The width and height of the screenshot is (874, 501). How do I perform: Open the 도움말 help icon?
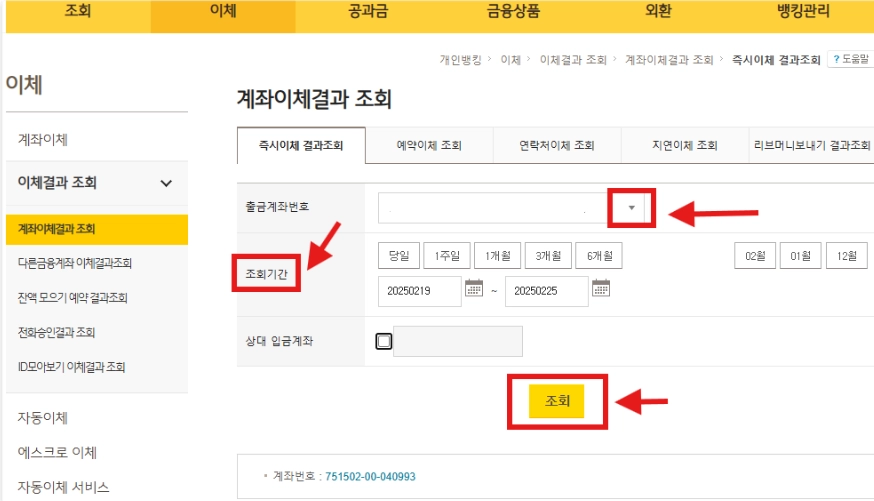pos(851,59)
